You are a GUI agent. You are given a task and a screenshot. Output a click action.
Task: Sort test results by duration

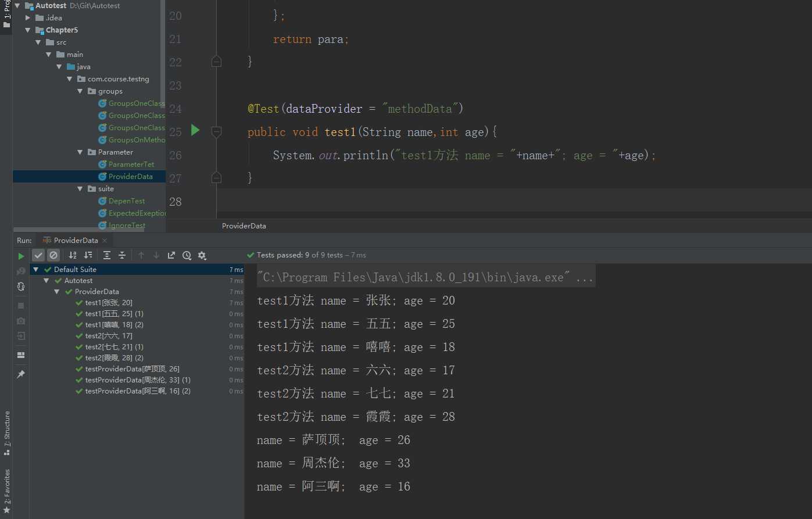coord(88,255)
